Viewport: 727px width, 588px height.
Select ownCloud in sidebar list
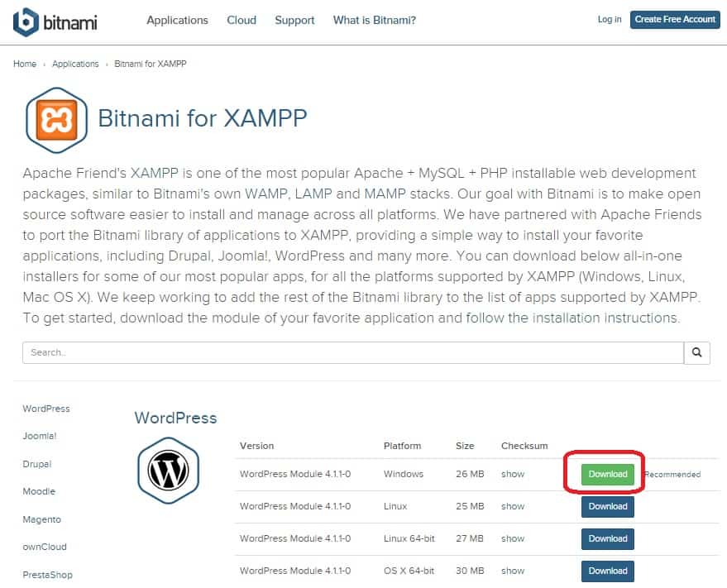(45, 547)
